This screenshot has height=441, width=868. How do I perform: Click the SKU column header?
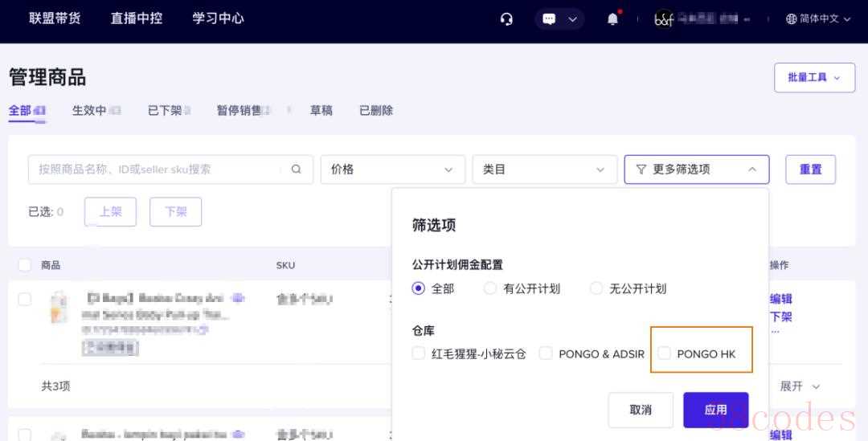pyautogui.click(x=285, y=266)
